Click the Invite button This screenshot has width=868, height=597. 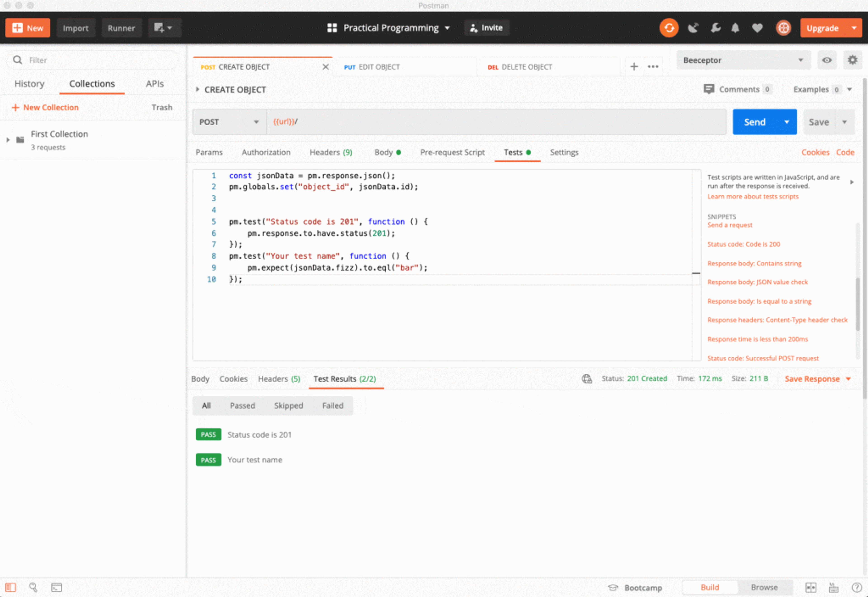[486, 28]
